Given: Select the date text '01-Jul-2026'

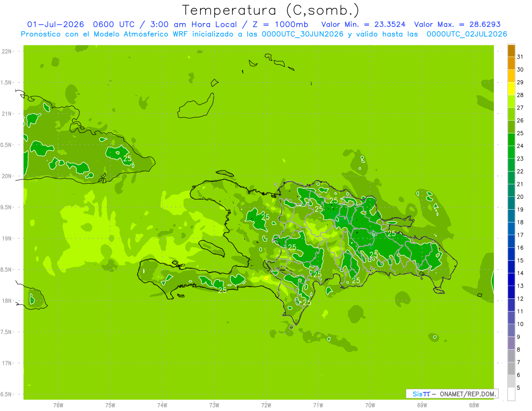Looking at the screenshot, I should pyautogui.click(x=55, y=24).
